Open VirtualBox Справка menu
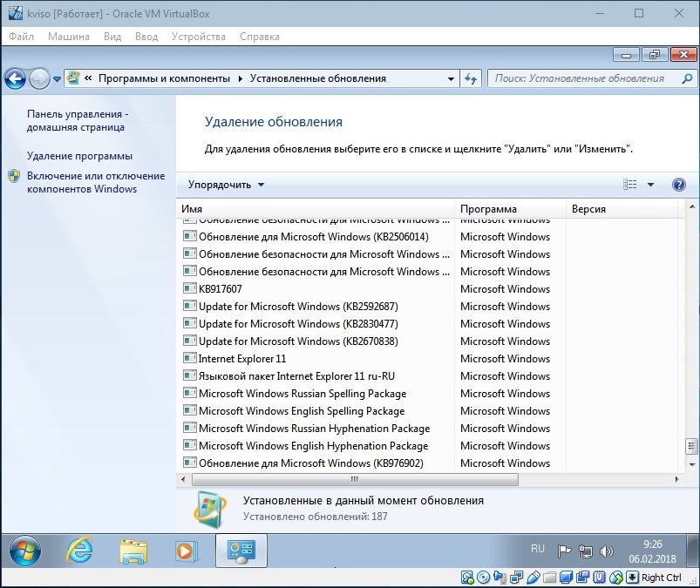 [x=260, y=37]
